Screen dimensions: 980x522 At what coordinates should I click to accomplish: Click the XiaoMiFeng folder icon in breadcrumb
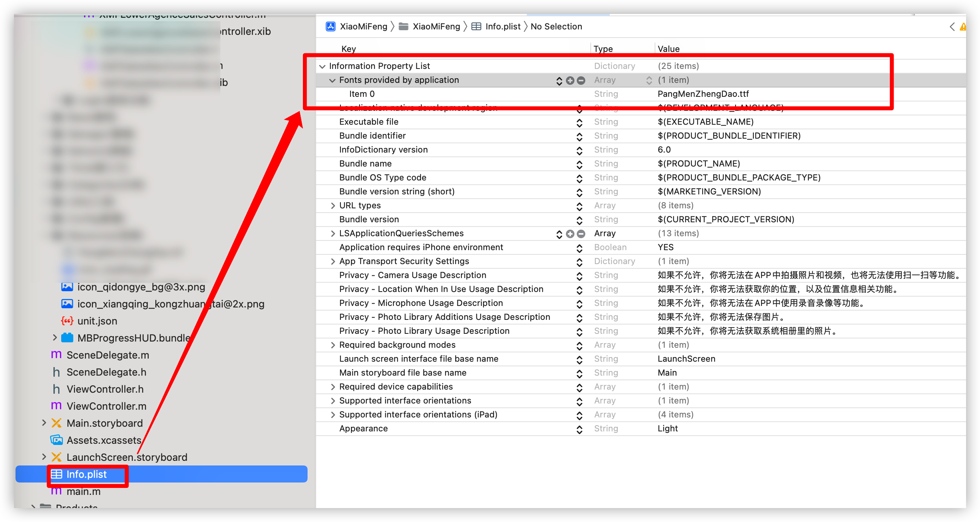coord(404,26)
